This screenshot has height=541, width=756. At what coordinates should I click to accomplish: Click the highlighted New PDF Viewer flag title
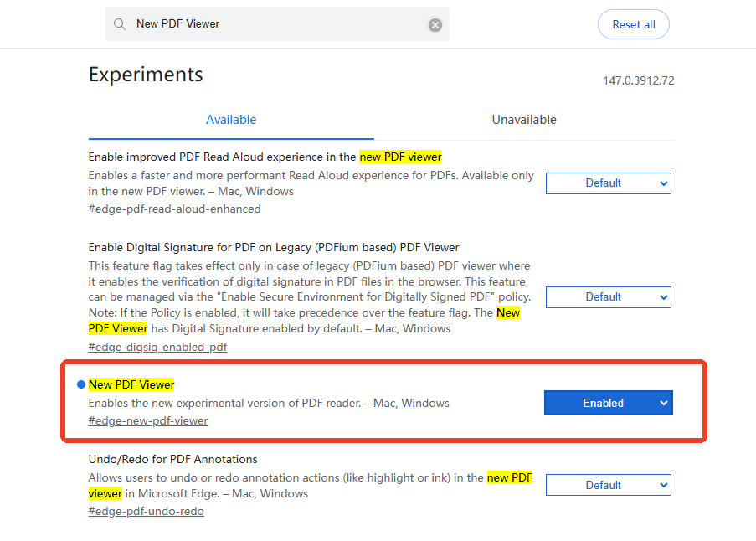click(131, 384)
